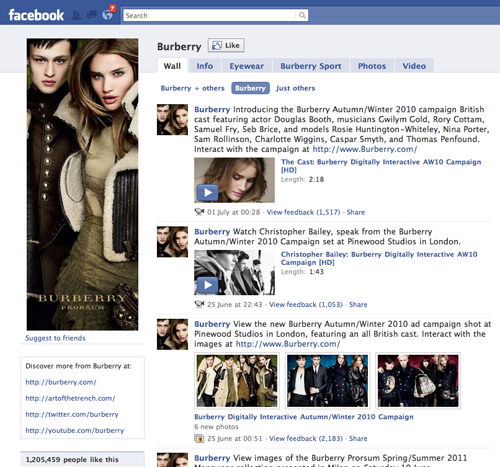Filter wall by Burberry + others
The width and height of the screenshot is (500, 467).
[x=192, y=88]
